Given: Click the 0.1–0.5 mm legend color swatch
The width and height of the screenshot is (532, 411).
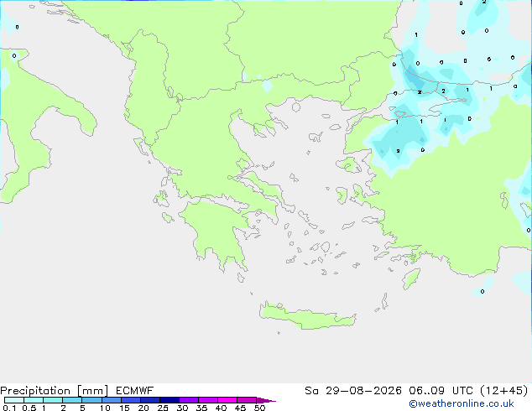Looking at the screenshot, I should (x=14, y=400).
